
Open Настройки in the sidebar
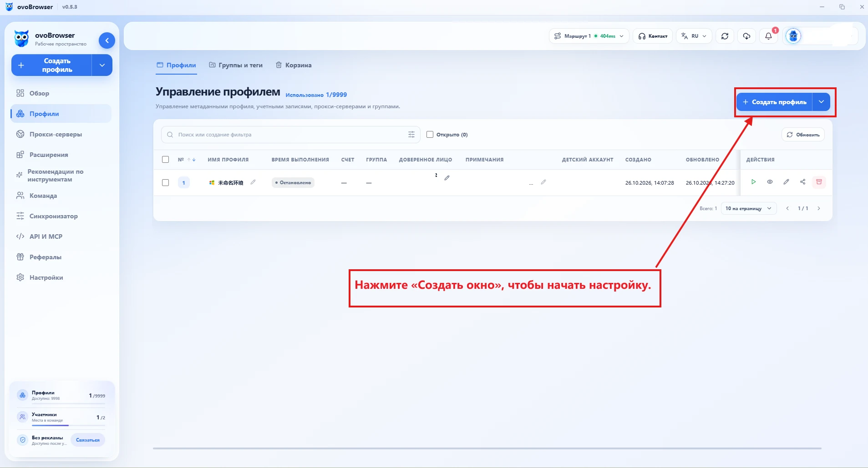click(61, 277)
